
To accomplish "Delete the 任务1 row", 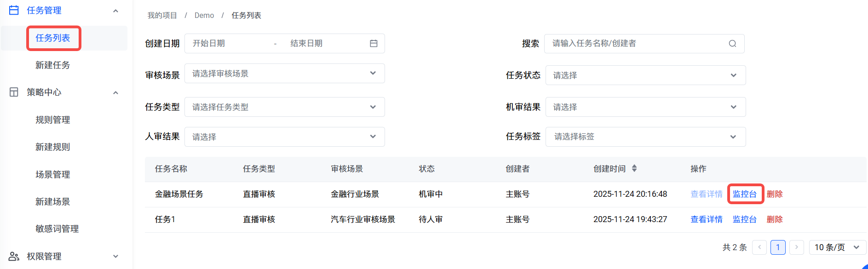I will pos(775,219).
